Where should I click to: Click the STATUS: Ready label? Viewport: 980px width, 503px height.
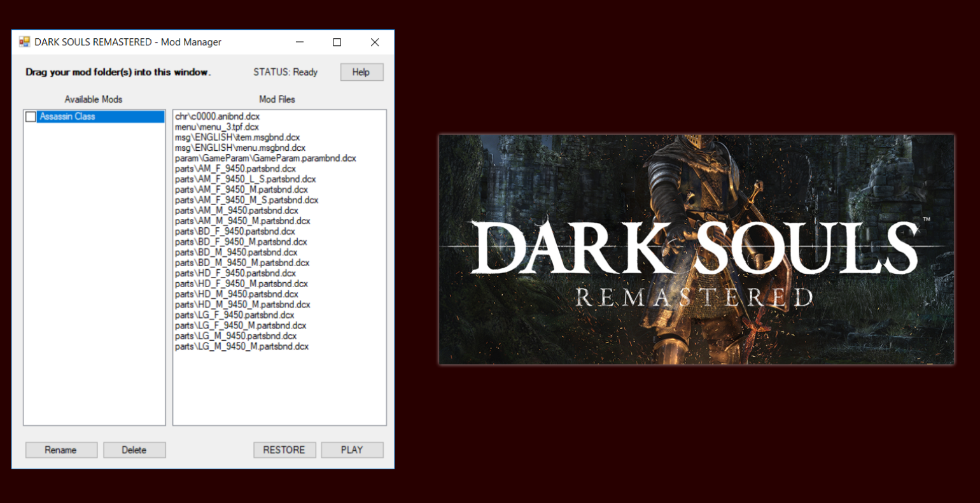click(x=286, y=72)
